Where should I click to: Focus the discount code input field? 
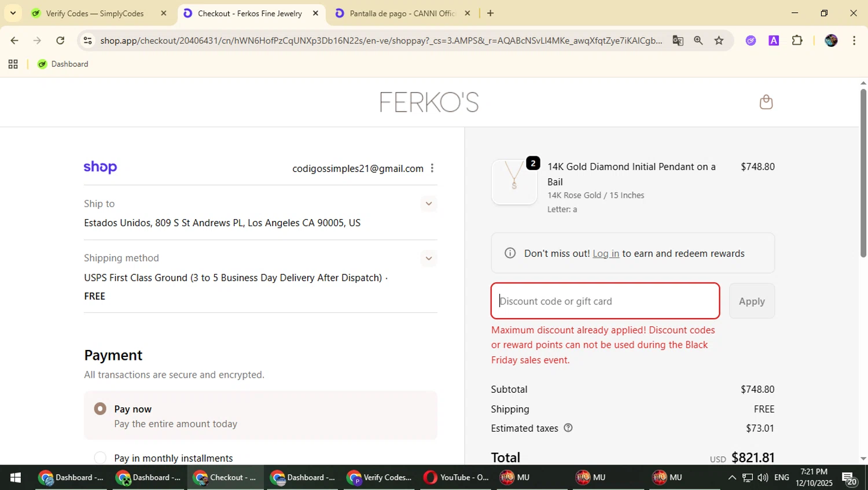pyautogui.click(x=605, y=301)
